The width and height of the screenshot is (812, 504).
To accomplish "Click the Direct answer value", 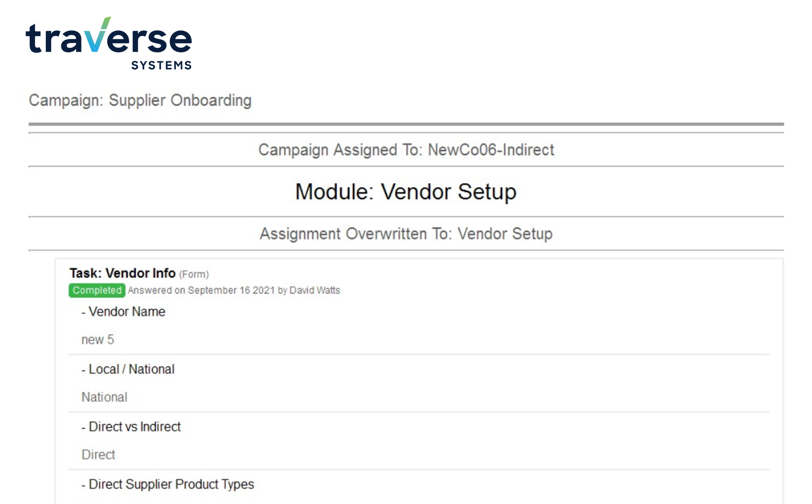I will (98, 455).
